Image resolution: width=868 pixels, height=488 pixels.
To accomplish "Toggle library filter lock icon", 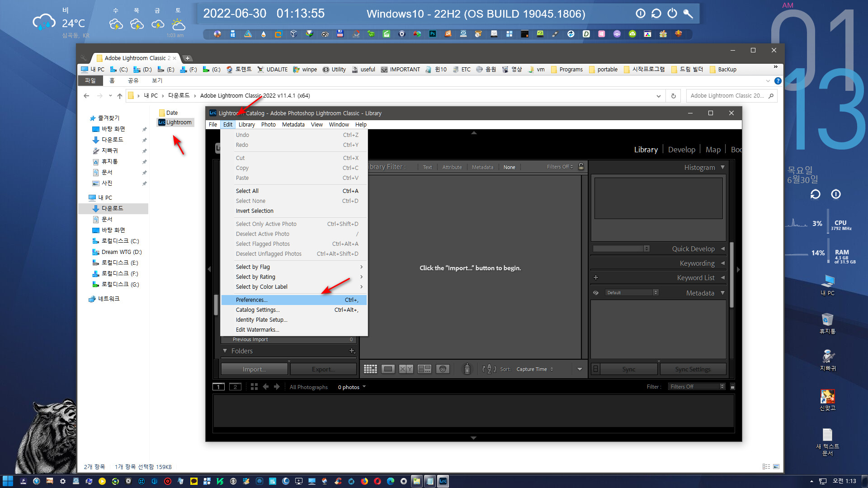I will [581, 167].
